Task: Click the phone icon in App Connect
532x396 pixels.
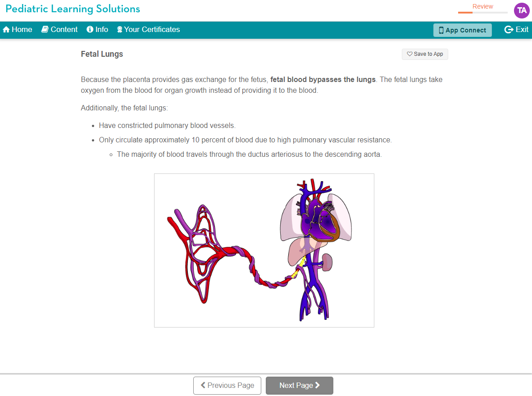Action: (x=441, y=30)
